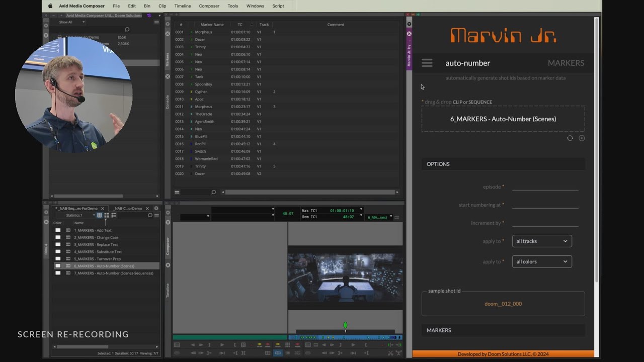Select marker row 0018 WomanInRed

[287, 159]
